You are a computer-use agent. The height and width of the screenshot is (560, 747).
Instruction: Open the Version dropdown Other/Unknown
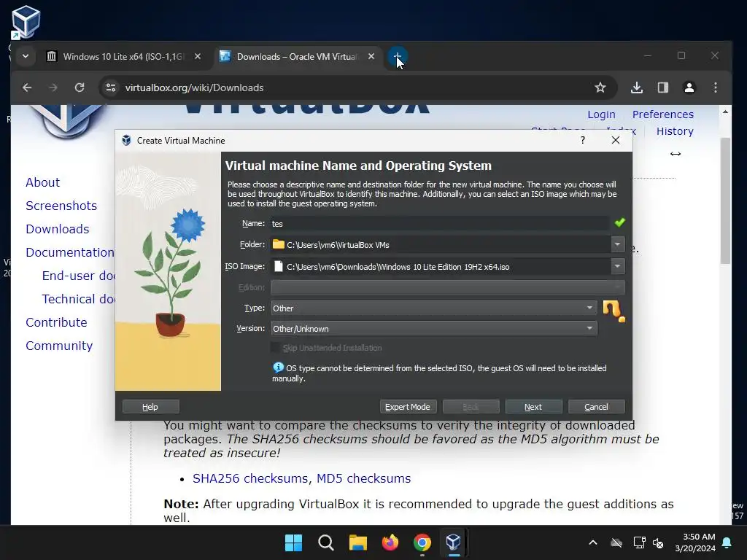click(x=433, y=329)
